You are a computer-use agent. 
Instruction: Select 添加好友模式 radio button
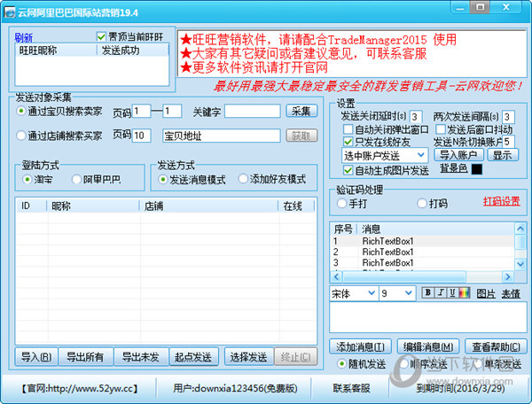(243, 179)
